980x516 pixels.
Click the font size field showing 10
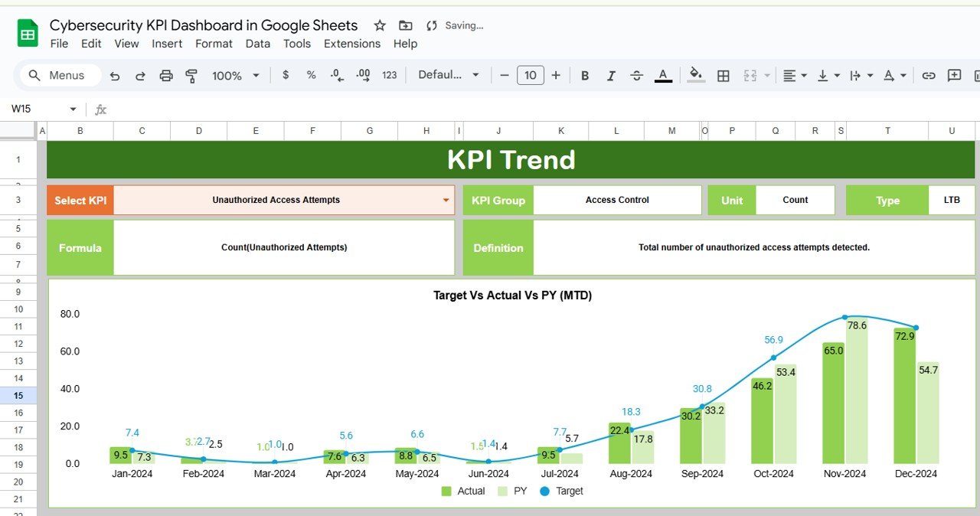coord(531,75)
